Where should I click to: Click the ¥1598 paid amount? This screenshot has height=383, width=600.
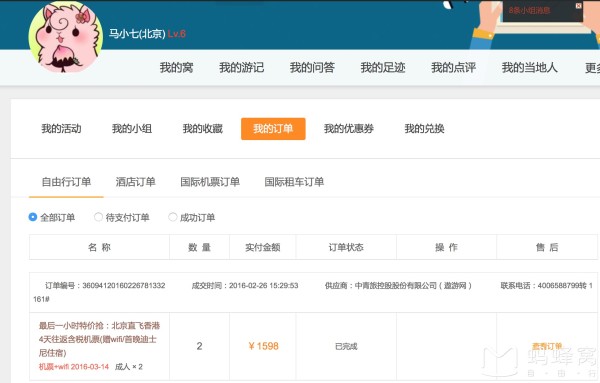click(263, 346)
